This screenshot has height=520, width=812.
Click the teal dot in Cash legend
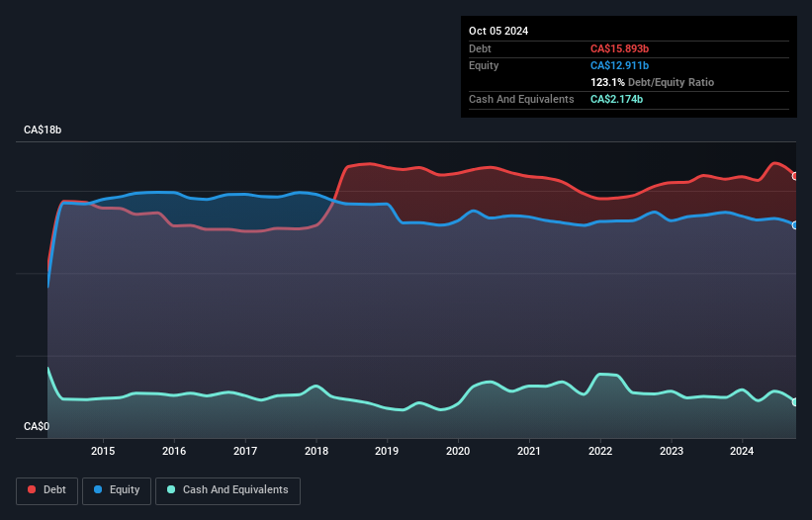tap(171, 489)
